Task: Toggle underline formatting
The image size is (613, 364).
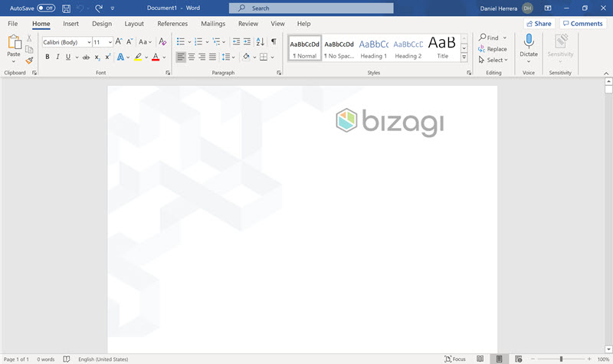Action: [68, 57]
